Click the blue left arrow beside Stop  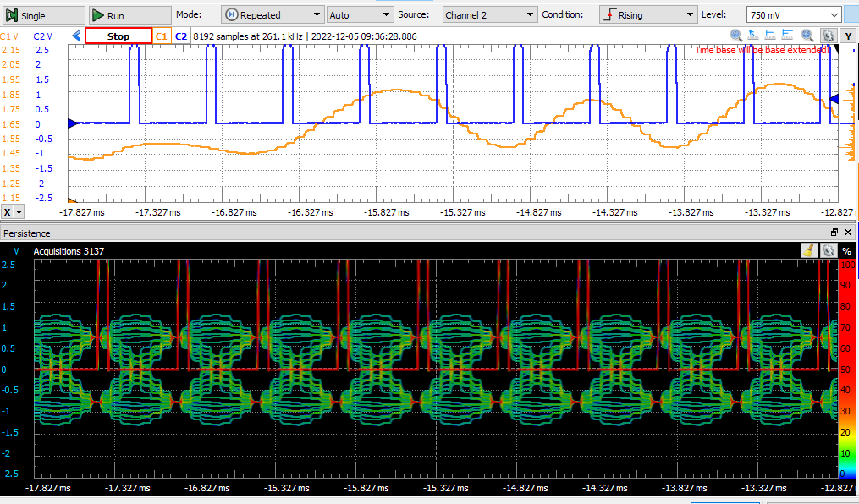[x=76, y=36]
